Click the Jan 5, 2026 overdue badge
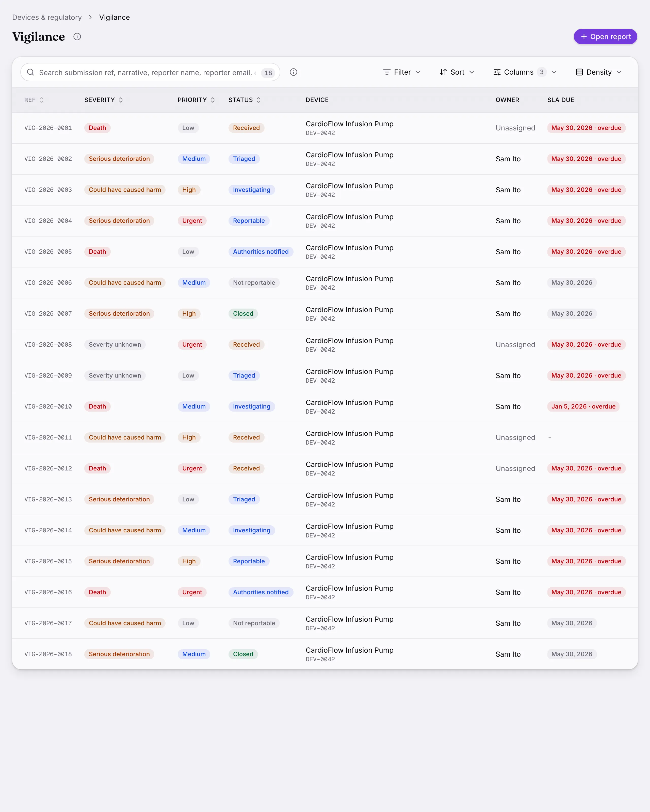This screenshot has width=650, height=812. point(583,406)
